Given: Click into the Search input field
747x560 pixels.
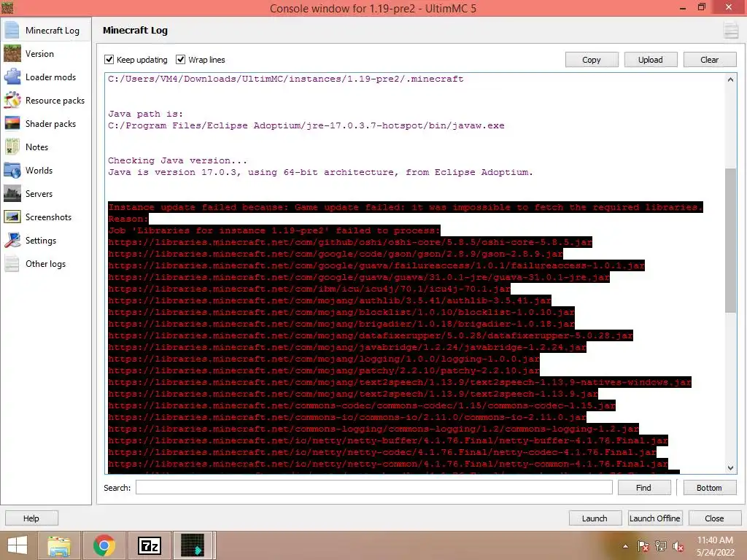Looking at the screenshot, I should pyautogui.click(x=374, y=487).
